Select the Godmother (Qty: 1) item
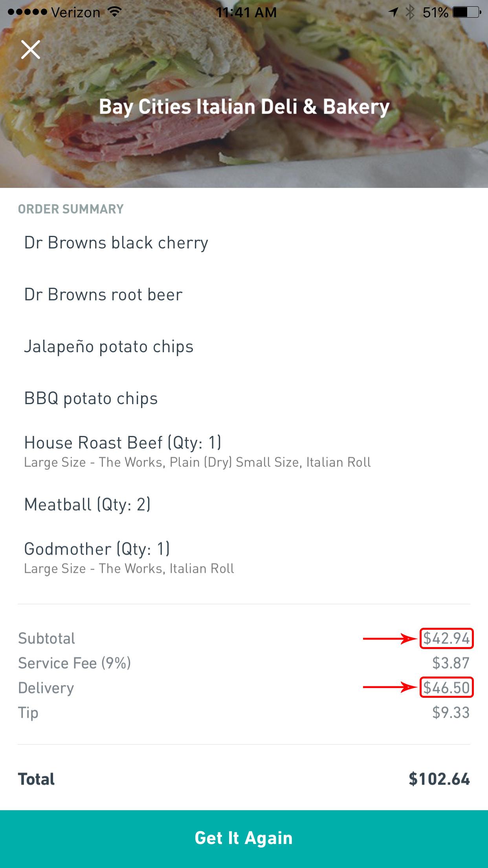This screenshot has width=488, height=868. (x=97, y=549)
